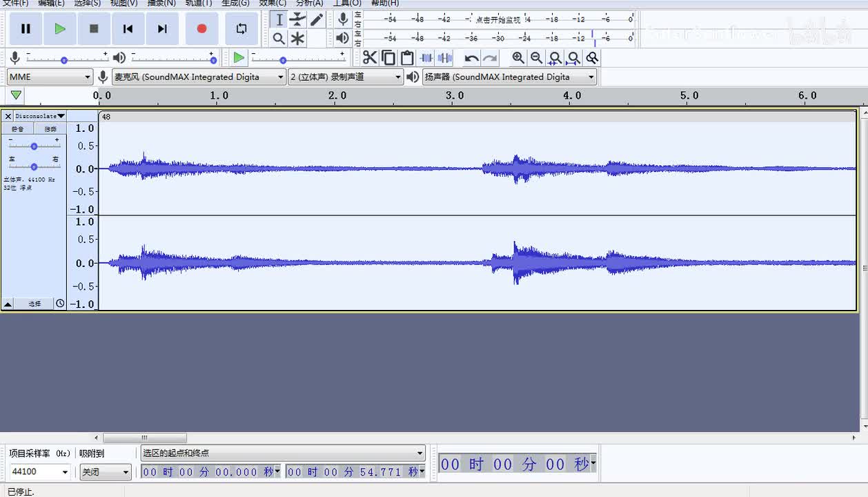Collapse the track with the triangle button
Image resolution: width=868 pixels, height=497 pixels.
(x=8, y=304)
